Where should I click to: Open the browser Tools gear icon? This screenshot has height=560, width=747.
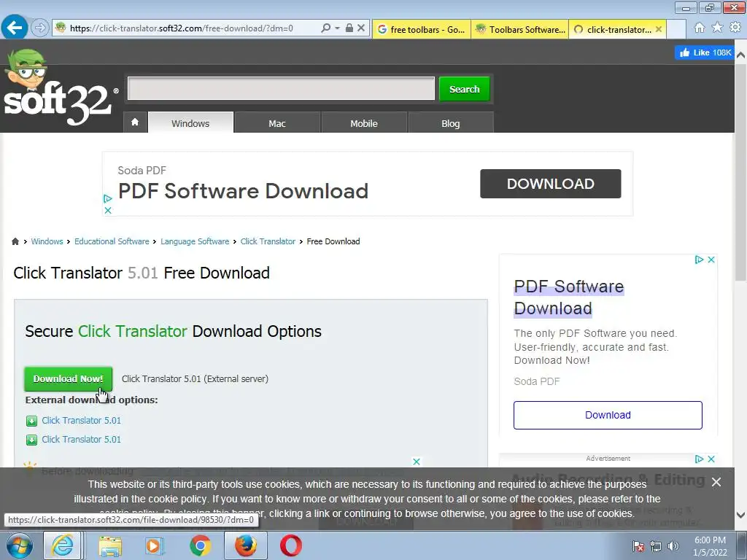735,28
